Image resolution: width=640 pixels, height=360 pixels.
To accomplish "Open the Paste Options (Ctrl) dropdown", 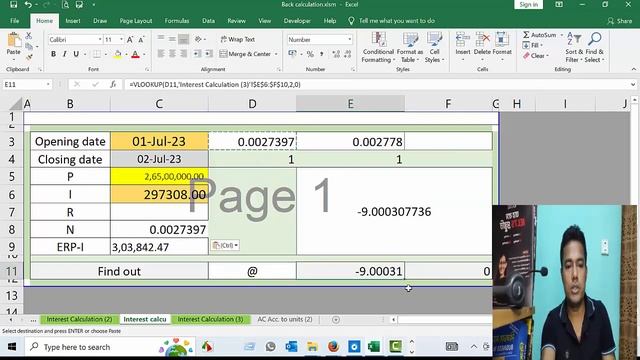I will coord(225,245).
